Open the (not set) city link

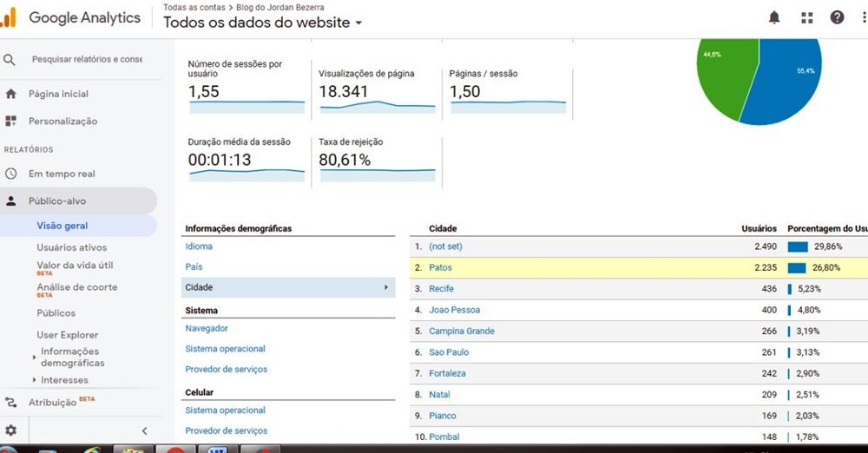point(445,246)
